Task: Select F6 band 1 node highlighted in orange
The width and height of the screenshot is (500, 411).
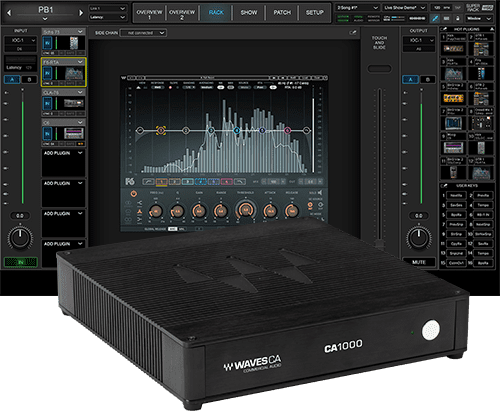Action: click(x=161, y=130)
